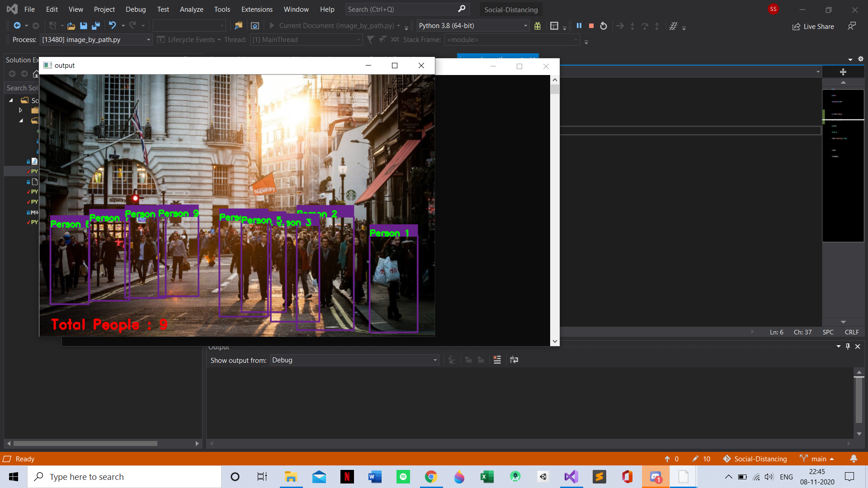This screenshot has width=868, height=488.
Task: Click the Search (Ctrl+Q) box
Action: [402, 9]
